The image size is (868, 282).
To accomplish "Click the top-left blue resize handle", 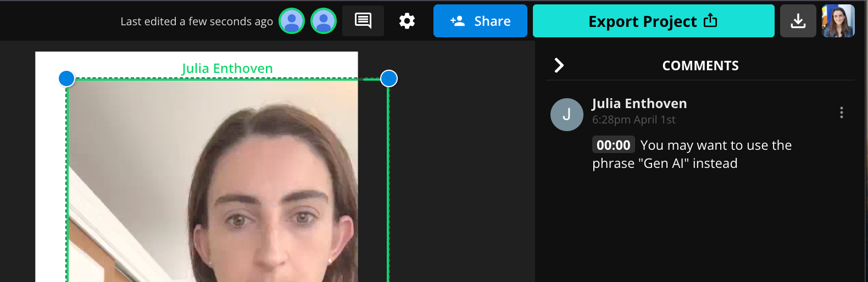I will (66, 78).
